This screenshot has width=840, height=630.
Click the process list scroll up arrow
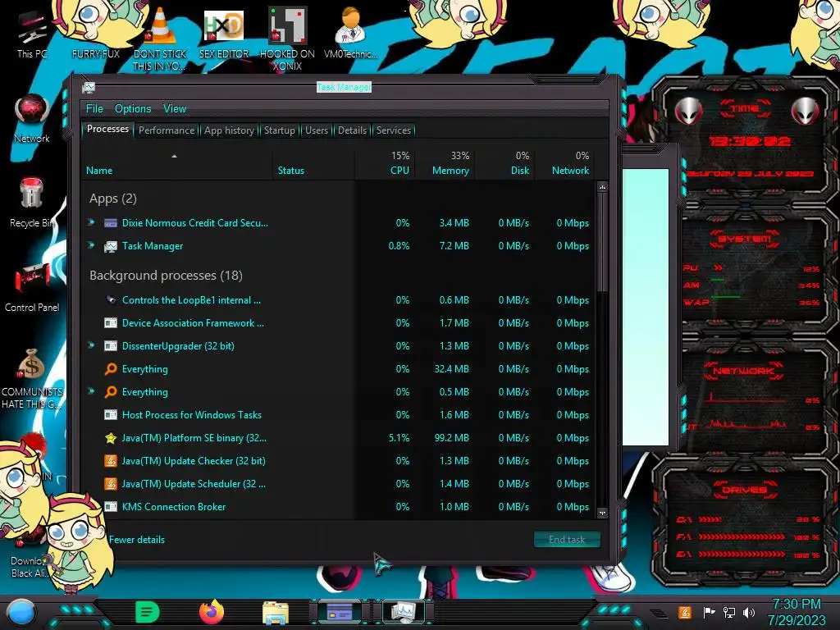coord(602,187)
